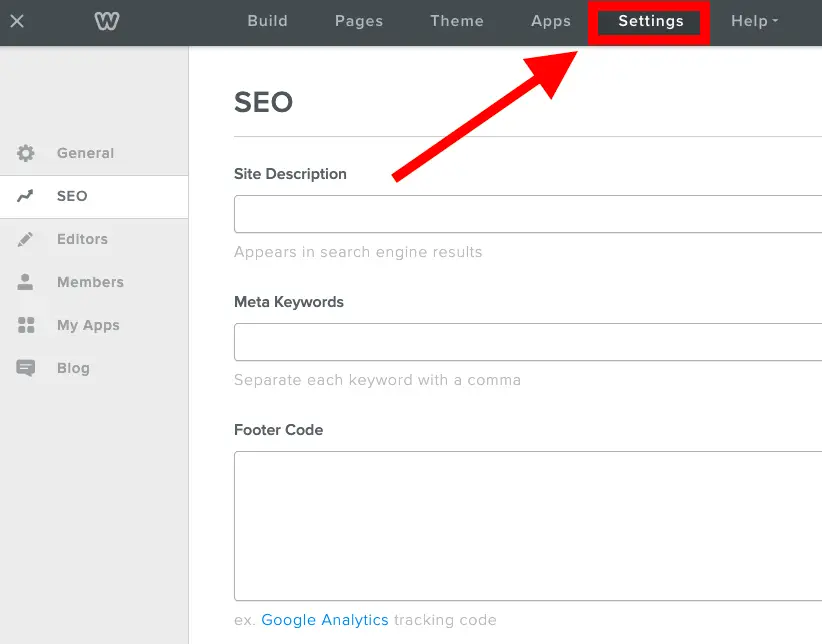Click the Editors pencil icon
This screenshot has width=822, height=644.
click(26, 239)
